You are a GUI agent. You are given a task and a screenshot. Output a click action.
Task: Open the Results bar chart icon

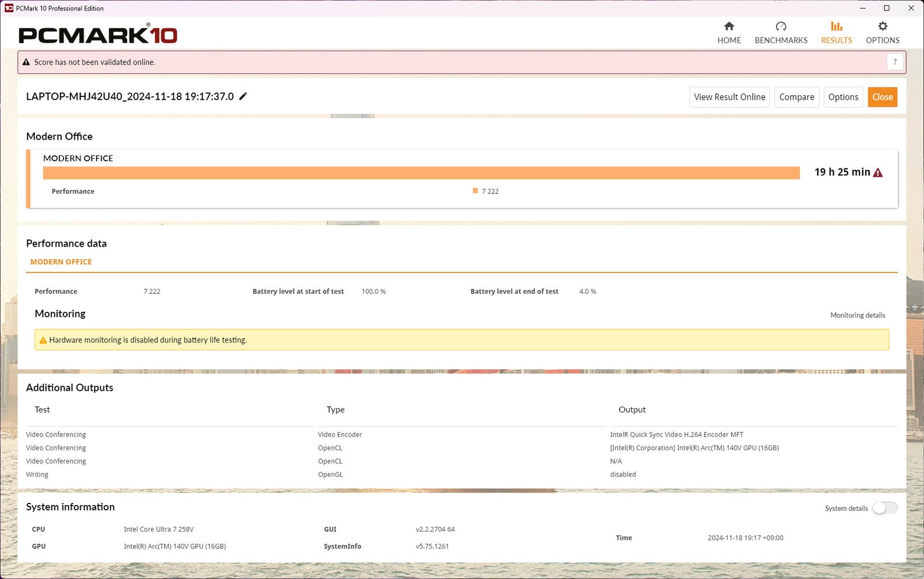[x=836, y=26]
